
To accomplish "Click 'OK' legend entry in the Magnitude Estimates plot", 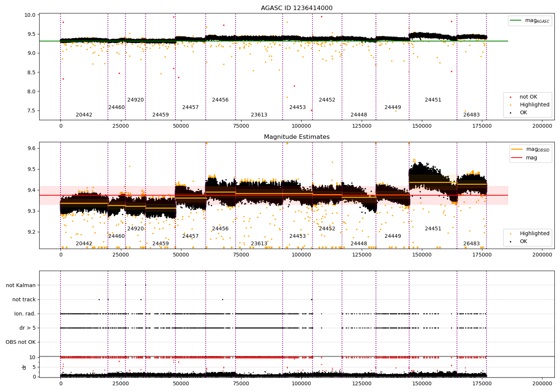I will [523, 242].
